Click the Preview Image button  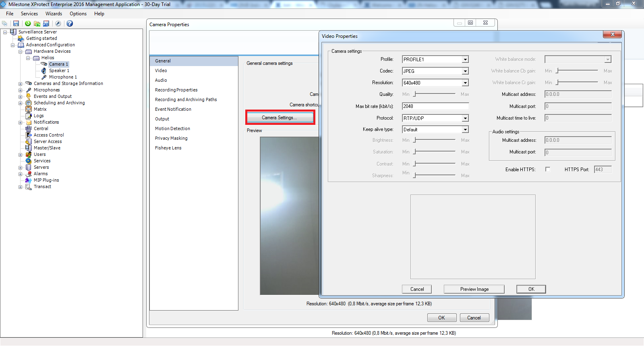[x=474, y=289]
